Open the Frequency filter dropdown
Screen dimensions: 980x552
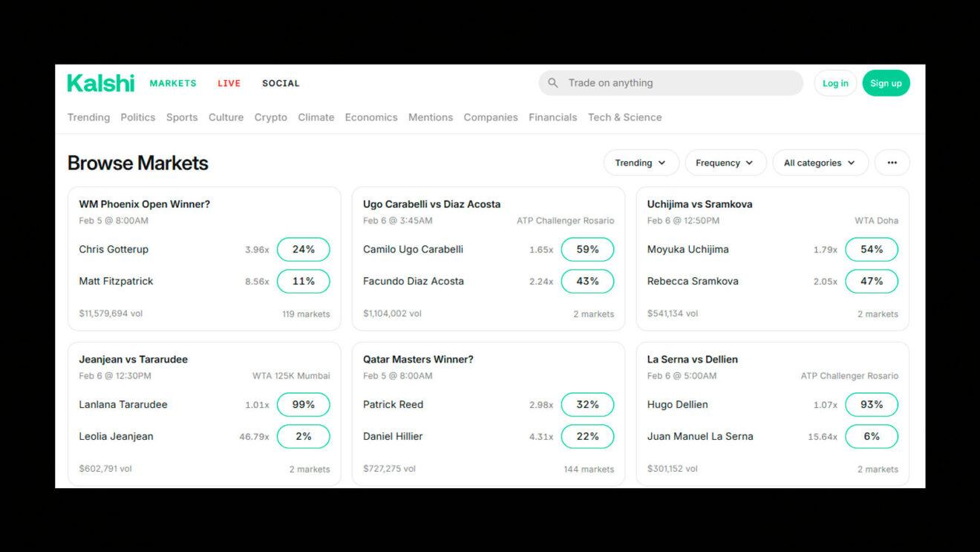pos(725,163)
